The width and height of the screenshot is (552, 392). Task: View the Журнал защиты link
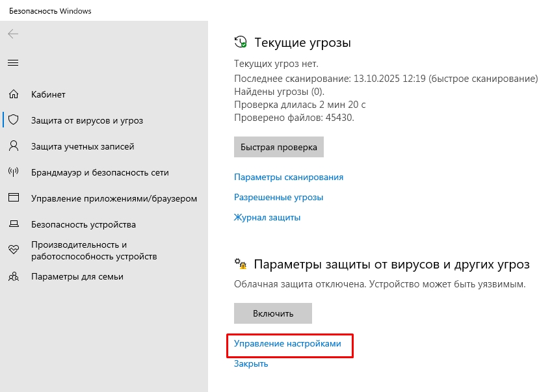point(267,217)
